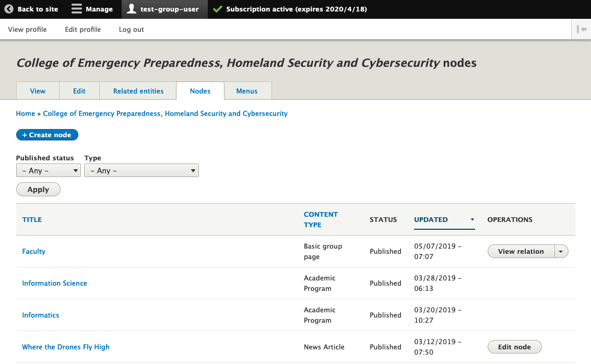Click the Back to site arrow icon

[x=9, y=9]
